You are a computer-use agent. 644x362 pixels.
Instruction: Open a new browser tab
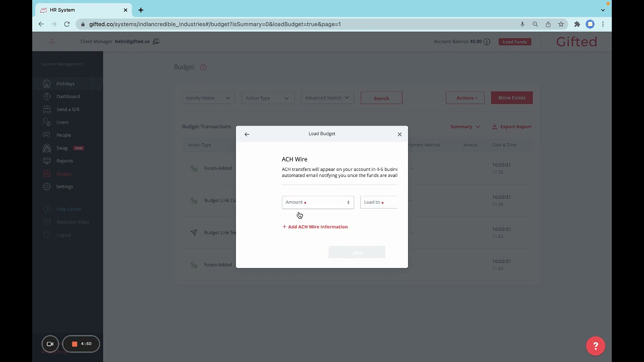[141, 10]
